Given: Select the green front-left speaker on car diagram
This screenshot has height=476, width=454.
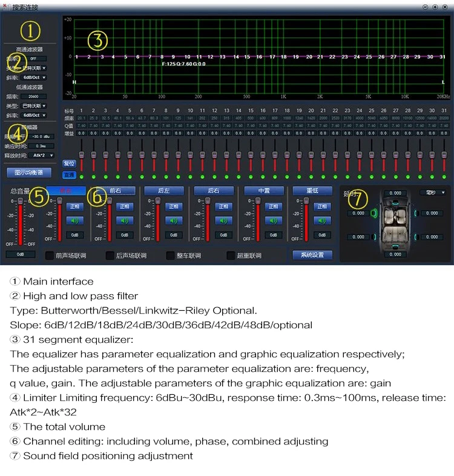Looking at the screenshot, I should click(x=374, y=213).
